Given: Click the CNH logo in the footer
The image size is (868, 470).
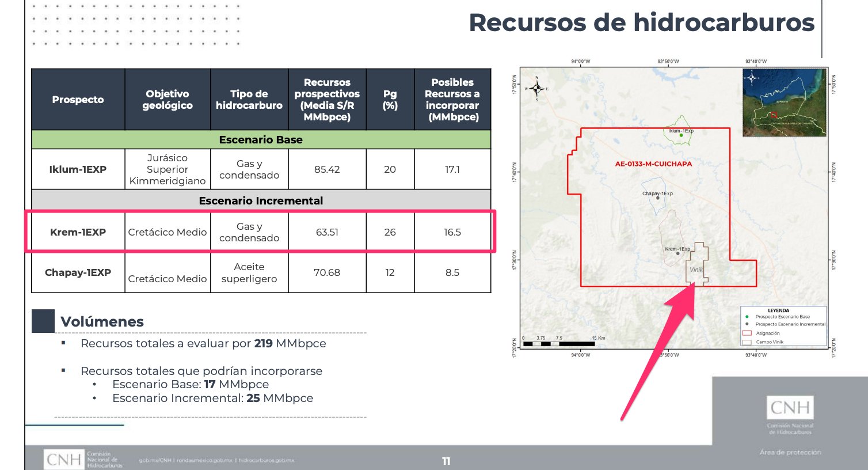Looking at the screenshot, I should 64,460.
